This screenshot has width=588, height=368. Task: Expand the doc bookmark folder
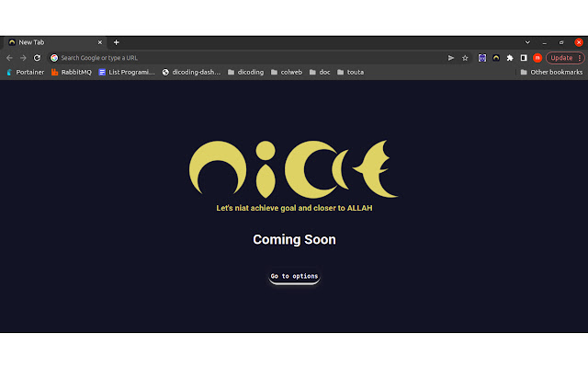tap(320, 72)
